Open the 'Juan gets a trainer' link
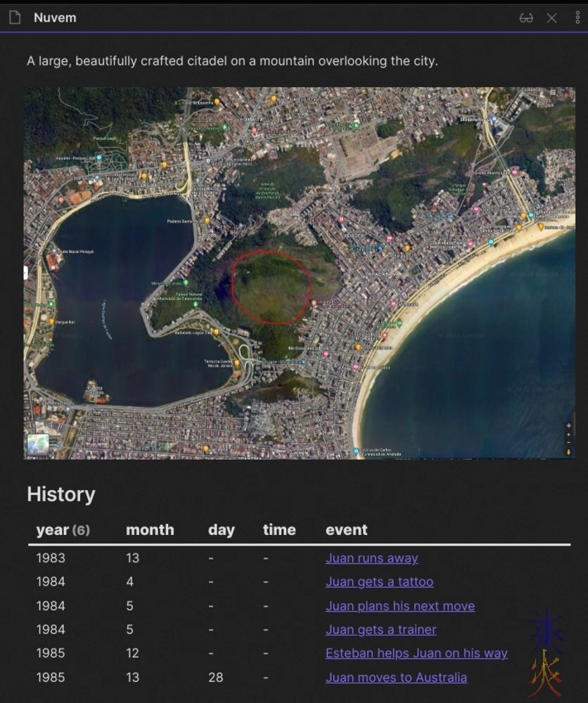588x703 pixels. (381, 630)
